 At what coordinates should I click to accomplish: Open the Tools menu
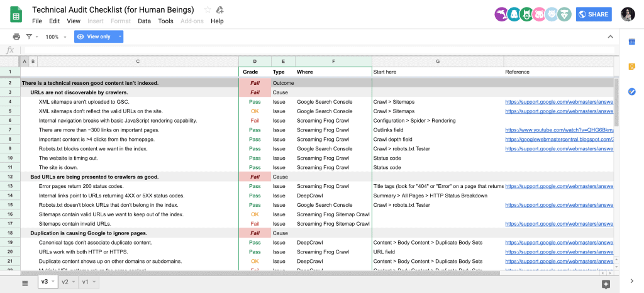pyautogui.click(x=165, y=21)
